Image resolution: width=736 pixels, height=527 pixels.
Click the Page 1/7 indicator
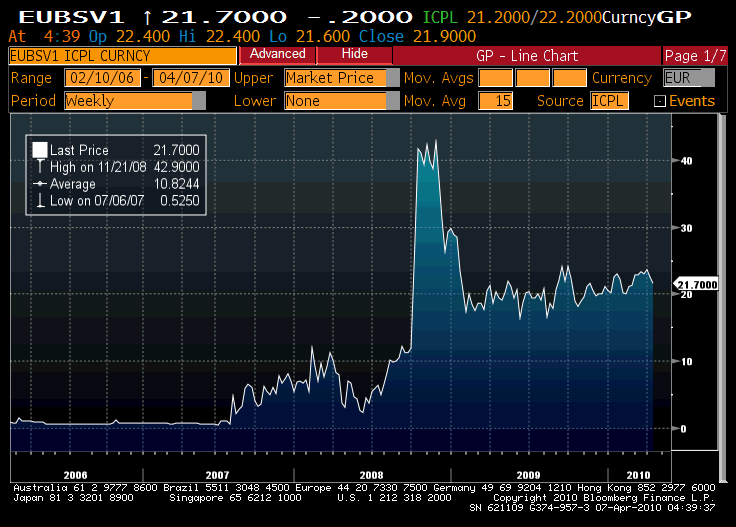click(x=694, y=55)
